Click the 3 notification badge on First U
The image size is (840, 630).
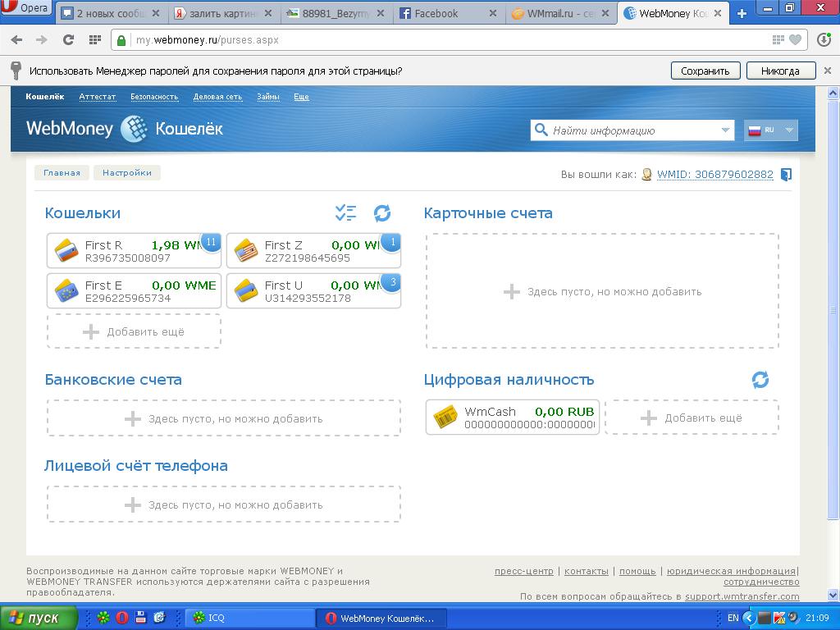tap(392, 282)
